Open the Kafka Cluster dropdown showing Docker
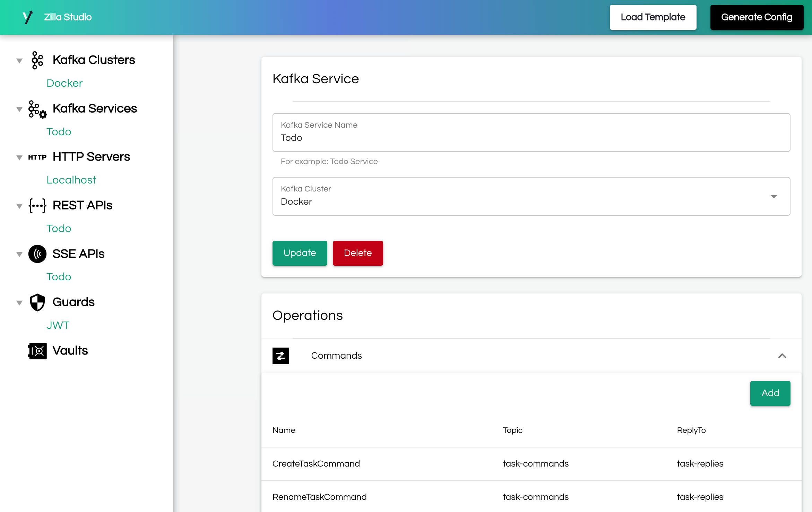This screenshot has height=512, width=812. pyautogui.click(x=774, y=197)
